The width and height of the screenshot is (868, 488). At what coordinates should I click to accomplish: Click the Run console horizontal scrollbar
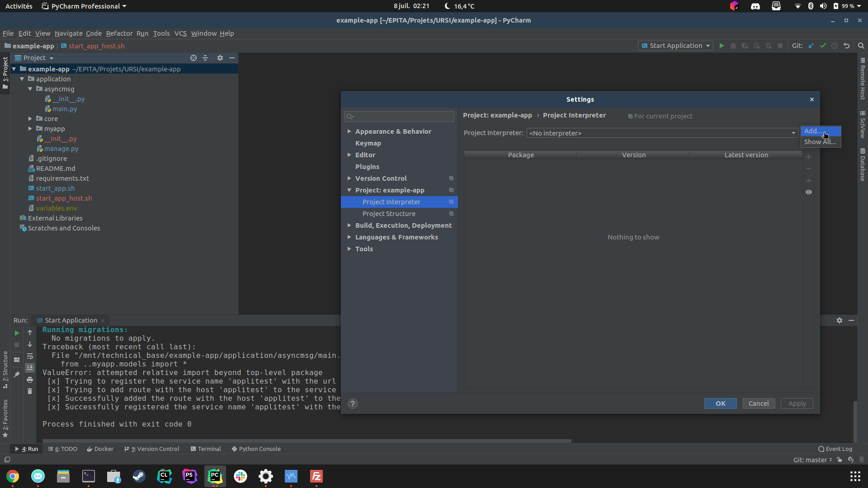click(307, 441)
